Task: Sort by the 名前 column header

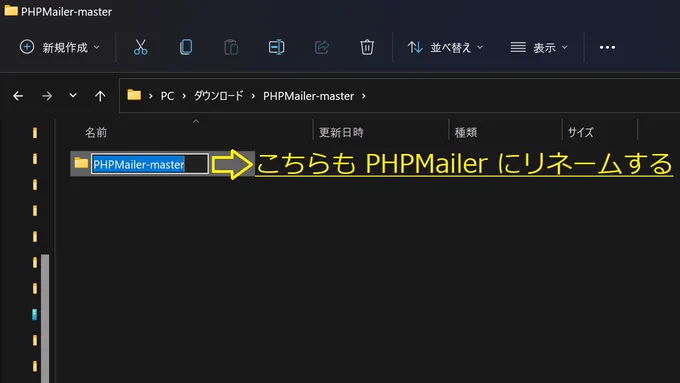Action: [96, 132]
